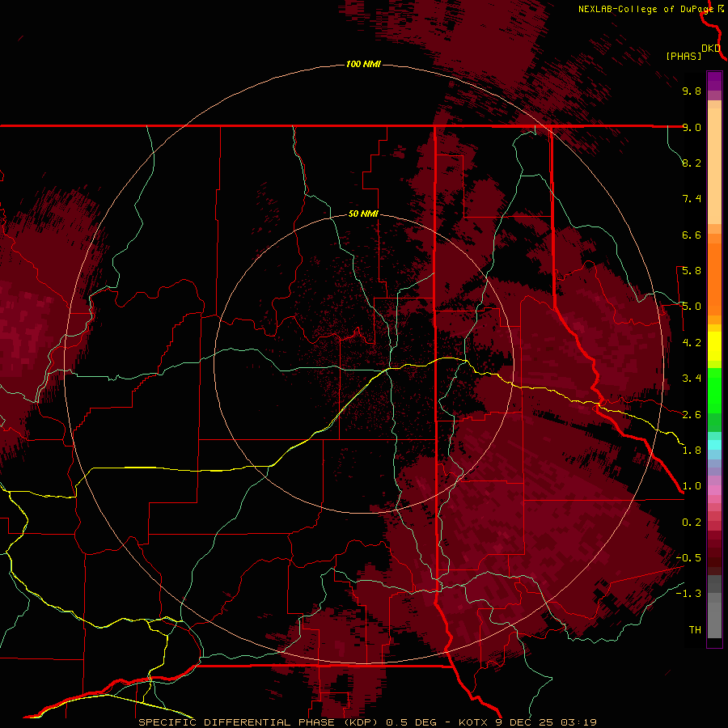Image resolution: width=728 pixels, height=728 pixels.
Task: Click the KDP product caption at bottom
Action: pos(367,722)
